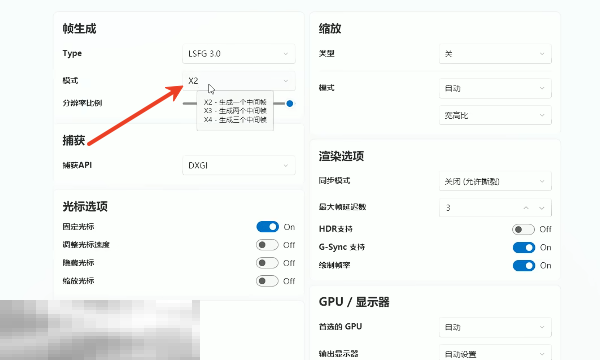Click the tooltip line X4 - 生成三个中间帧
This screenshot has width=600, height=360.
(235, 120)
